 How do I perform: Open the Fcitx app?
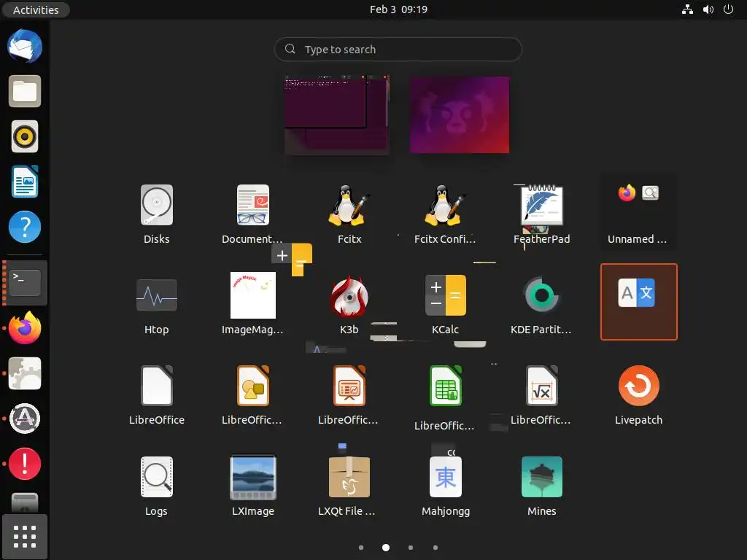tap(349, 214)
